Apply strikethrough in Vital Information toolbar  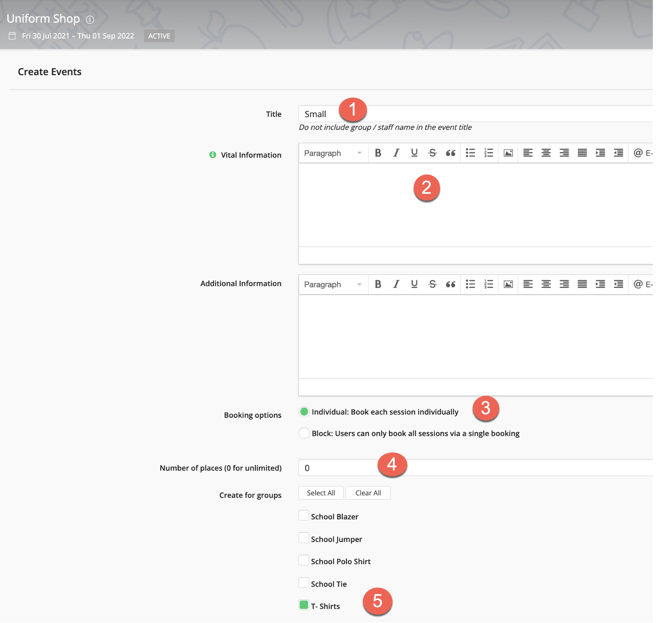432,153
